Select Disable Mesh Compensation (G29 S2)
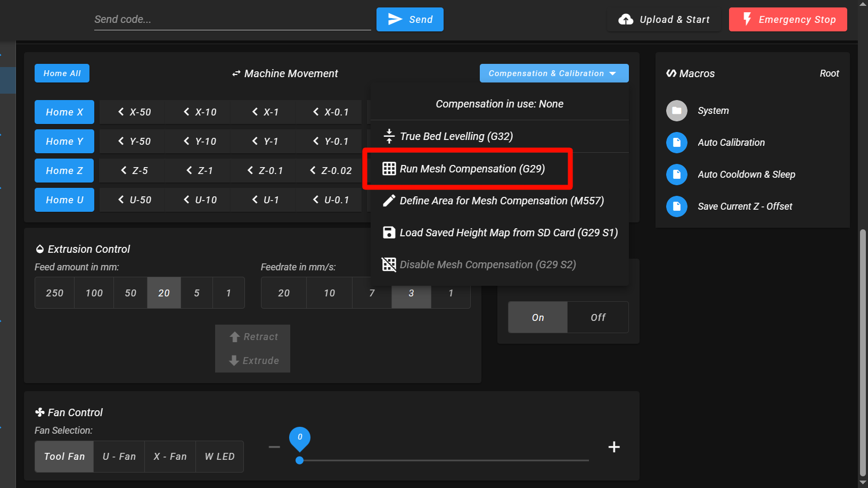 pos(499,264)
